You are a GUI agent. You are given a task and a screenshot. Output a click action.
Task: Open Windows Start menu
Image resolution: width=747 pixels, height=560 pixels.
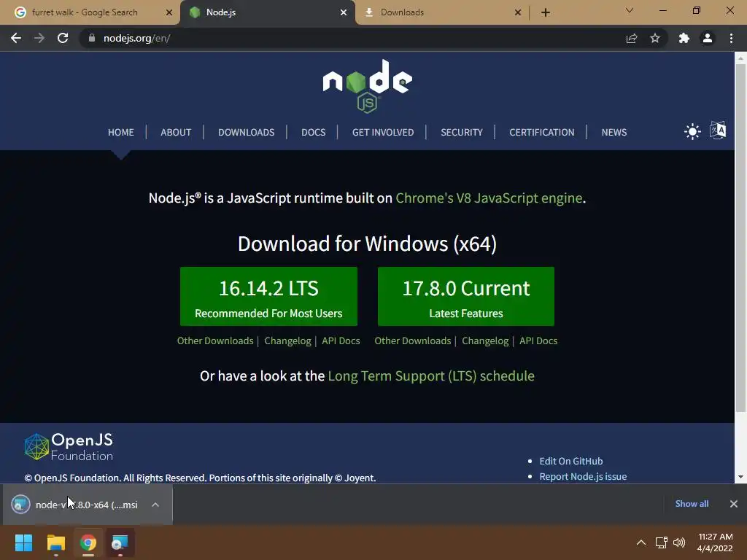click(x=23, y=542)
